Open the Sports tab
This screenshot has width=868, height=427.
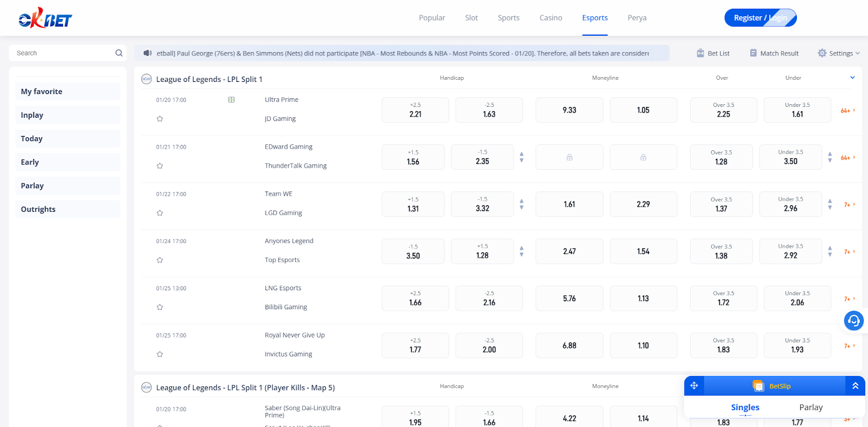point(509,18)
